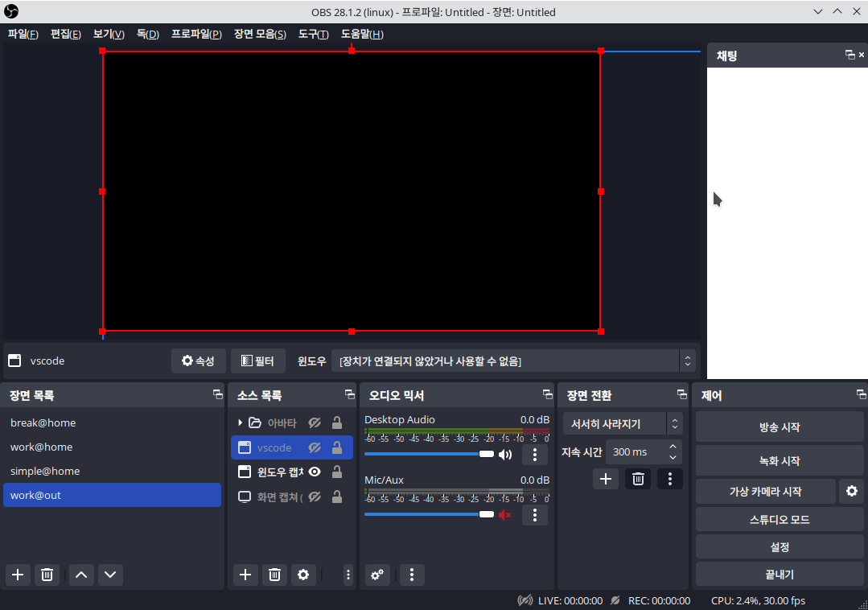Open the 프로파일 menu
Screen dimensions: 868x610
(196, 35)
